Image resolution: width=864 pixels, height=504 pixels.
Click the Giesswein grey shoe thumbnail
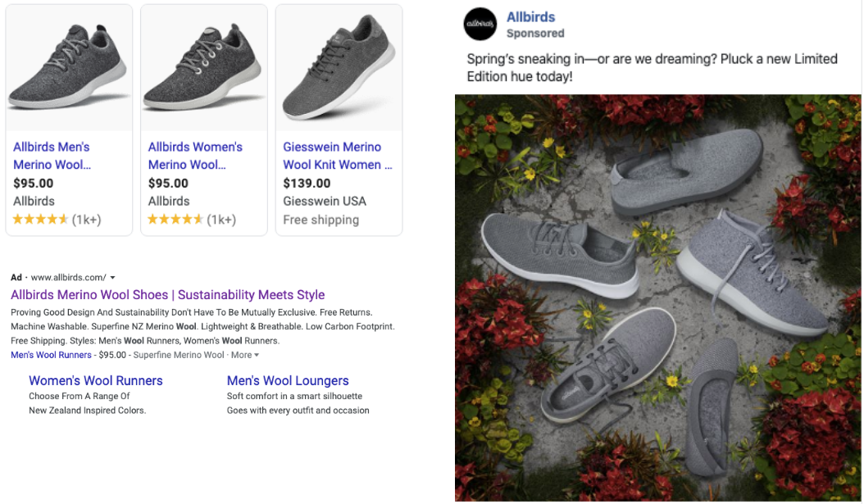point(339,68)
